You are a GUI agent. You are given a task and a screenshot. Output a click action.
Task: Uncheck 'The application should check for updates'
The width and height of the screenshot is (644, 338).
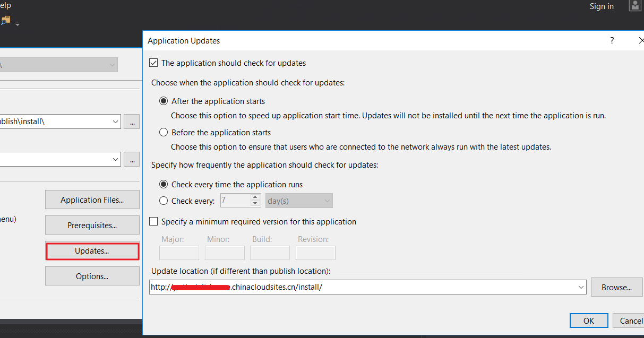(x=153, y=63)
